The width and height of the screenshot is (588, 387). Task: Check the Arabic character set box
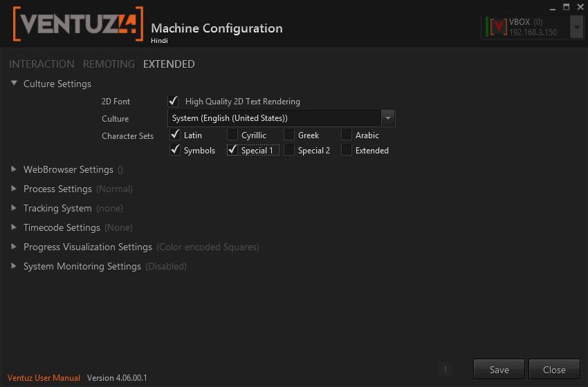pos(347,135)
